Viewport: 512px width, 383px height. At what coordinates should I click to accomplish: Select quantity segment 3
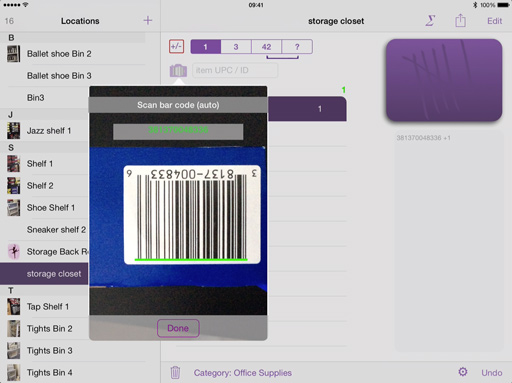pos(236,47)
